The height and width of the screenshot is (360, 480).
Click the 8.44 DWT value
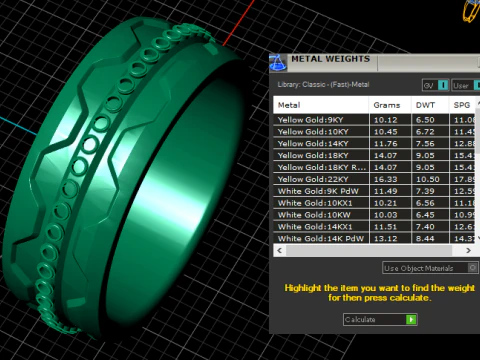[x=425, y=239]
